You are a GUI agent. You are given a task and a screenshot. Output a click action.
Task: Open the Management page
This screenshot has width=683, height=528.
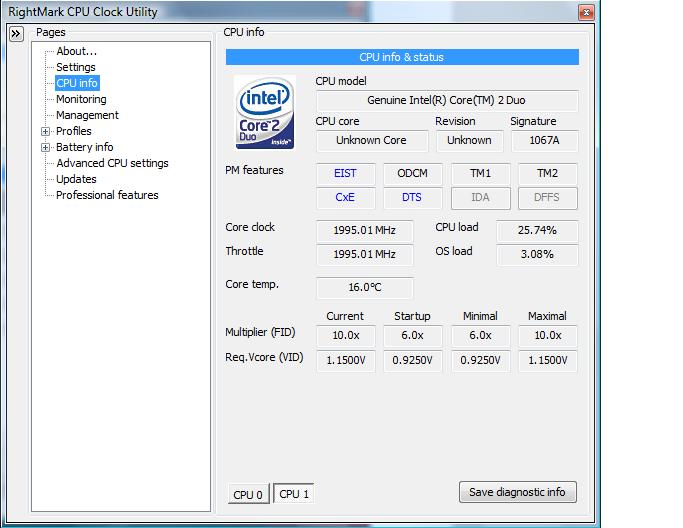coord(88,115)
